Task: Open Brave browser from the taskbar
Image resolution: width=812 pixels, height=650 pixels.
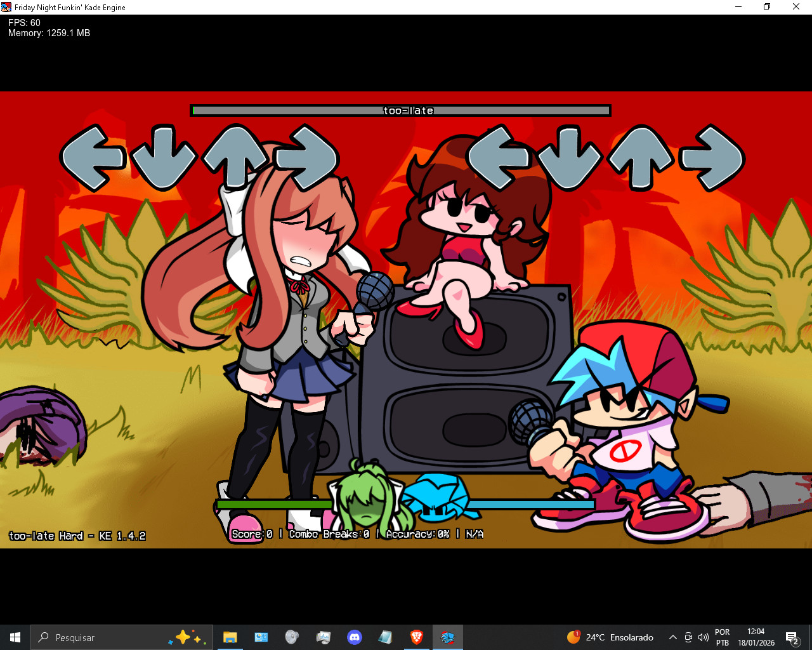Action: point(417,637)
